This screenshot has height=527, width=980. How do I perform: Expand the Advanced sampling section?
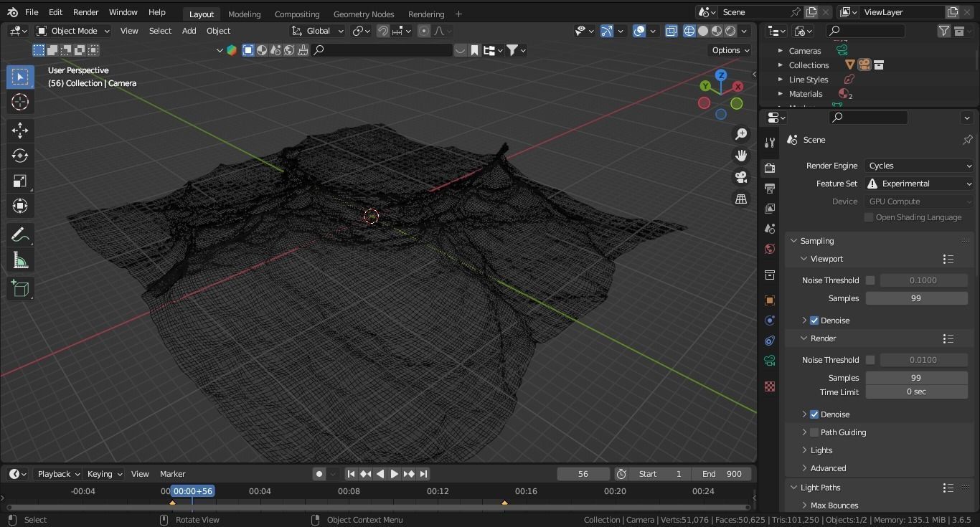828,468
